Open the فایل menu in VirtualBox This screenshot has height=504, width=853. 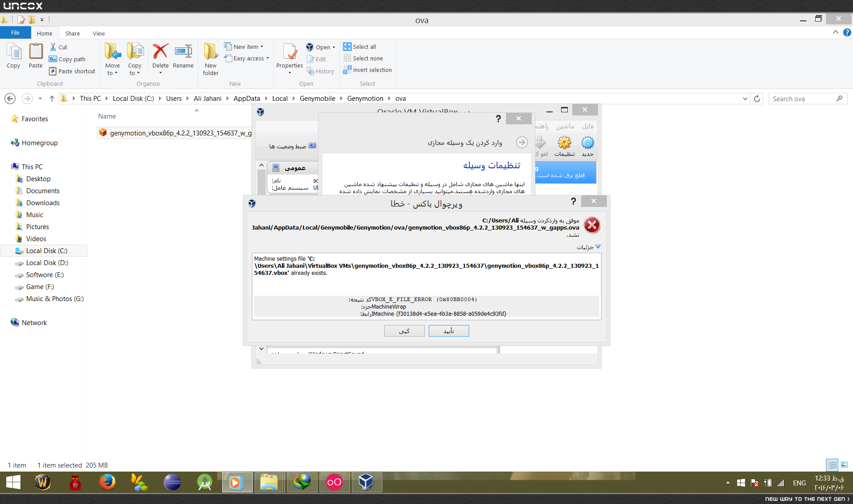point(588,127)
